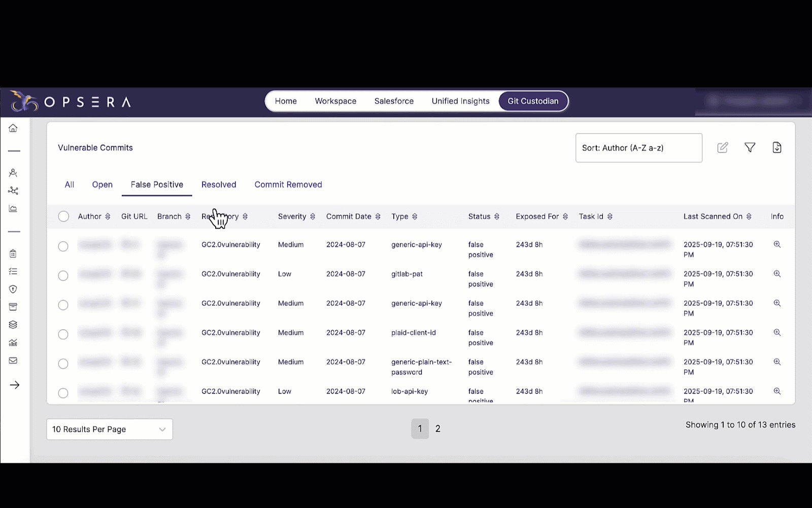The width and height of the screenshot is (812, 508).
Task: Select the generic-plain-text-password row checkbox
Action: [x=63, y=364]
